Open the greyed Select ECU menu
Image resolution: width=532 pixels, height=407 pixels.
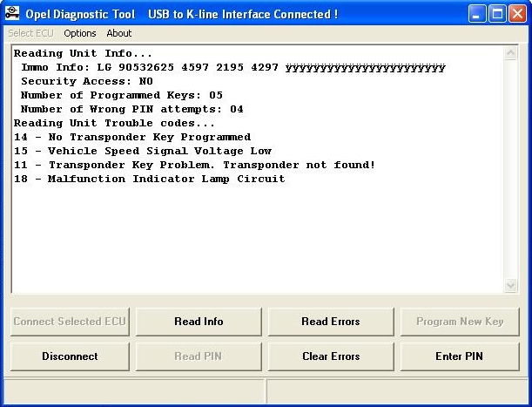click(x=30, y=33)
